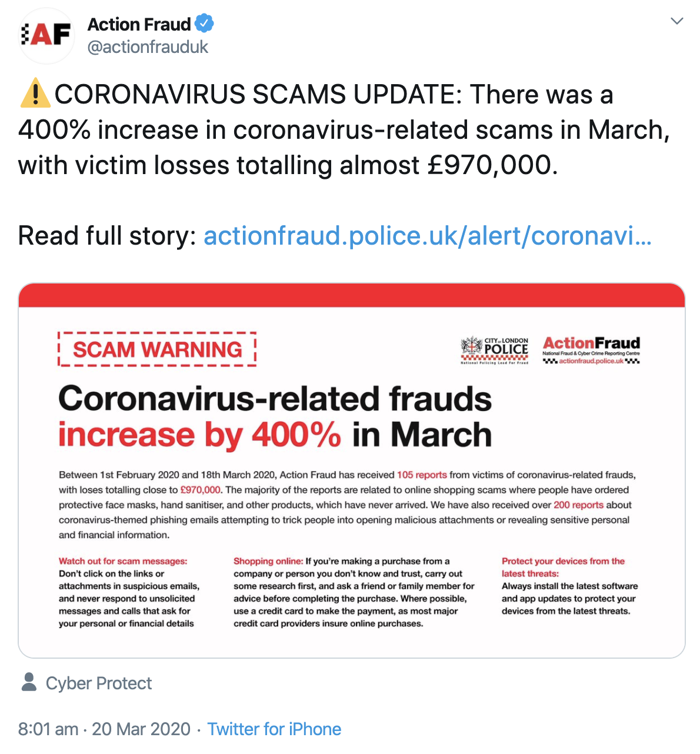Open Action Fraud display name
Viewport: 700px width, 754px height.
139,24
